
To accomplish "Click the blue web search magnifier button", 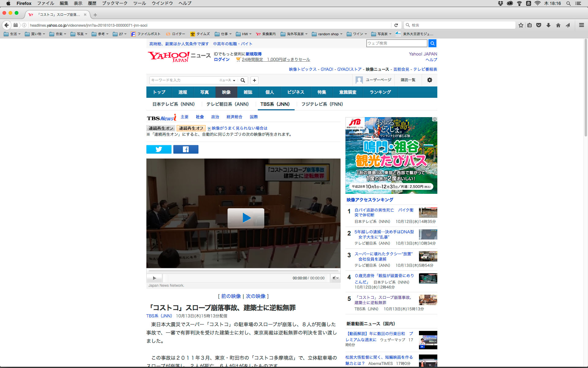I will (432, 43).
